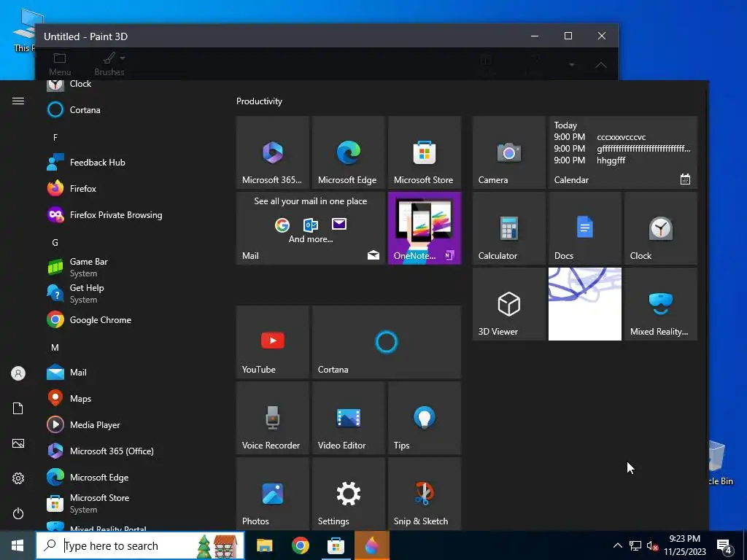Jump to letter F section header
747x560 pixels.
point(55,138)
